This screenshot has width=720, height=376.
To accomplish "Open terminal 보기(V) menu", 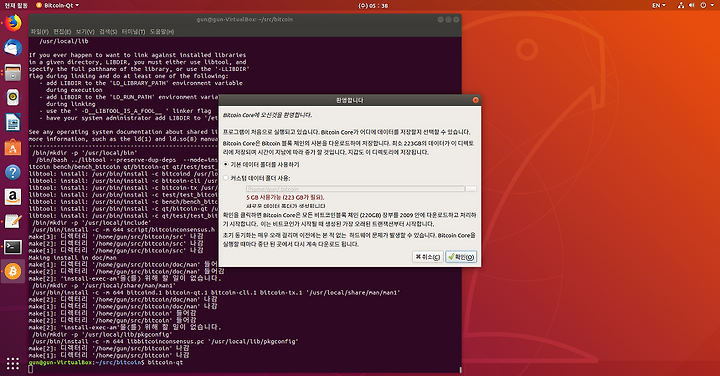I will 85,32.
